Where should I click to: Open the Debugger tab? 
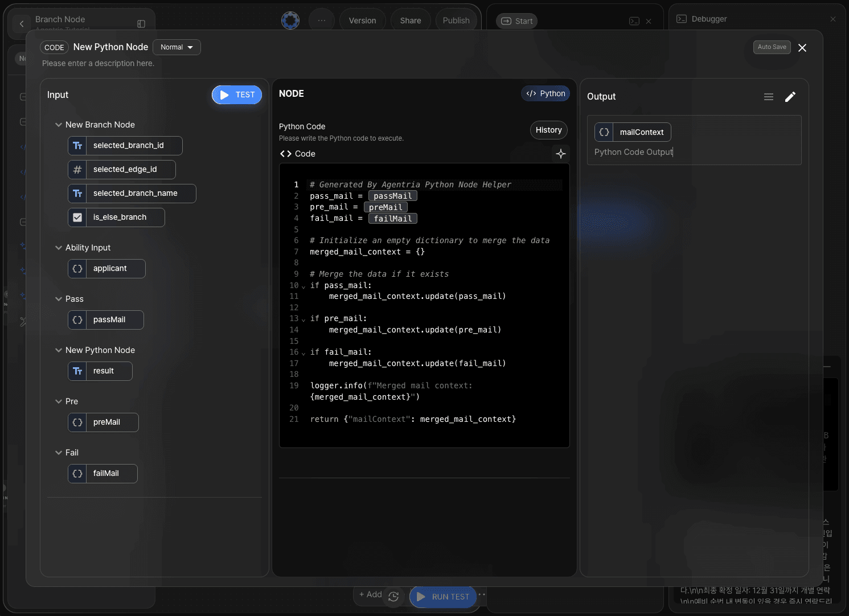[702, 19]
